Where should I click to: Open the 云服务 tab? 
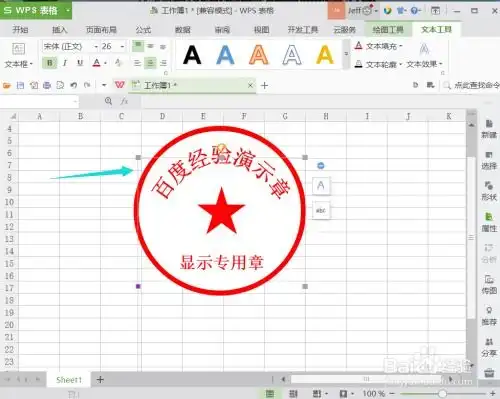click(345, 30)
